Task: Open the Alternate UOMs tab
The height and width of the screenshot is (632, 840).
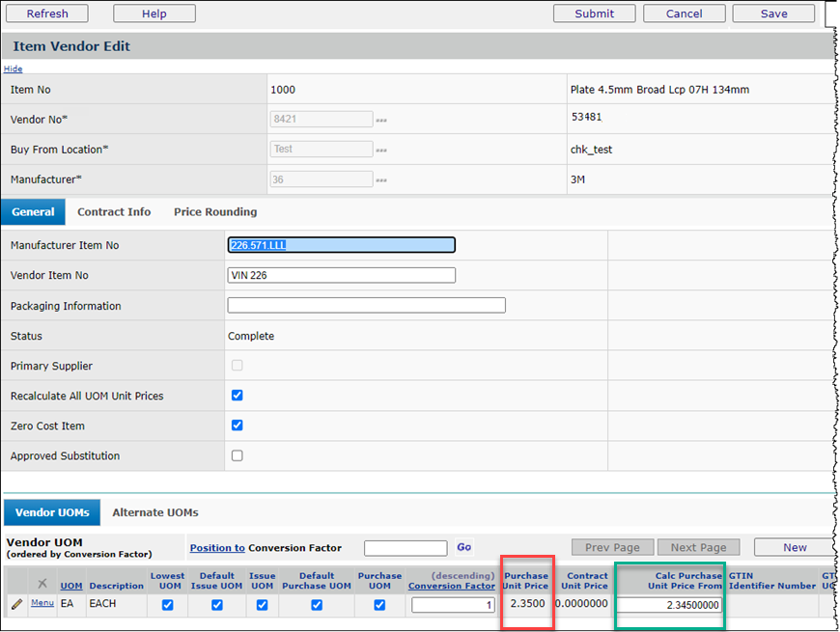Action: (154, 512)
